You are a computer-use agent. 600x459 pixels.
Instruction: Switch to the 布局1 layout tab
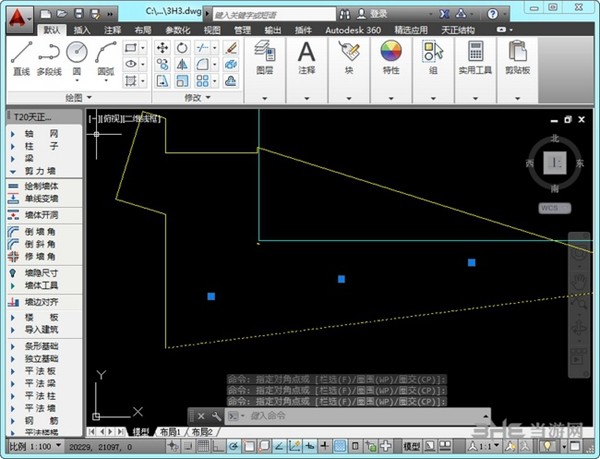coord(170,431)
